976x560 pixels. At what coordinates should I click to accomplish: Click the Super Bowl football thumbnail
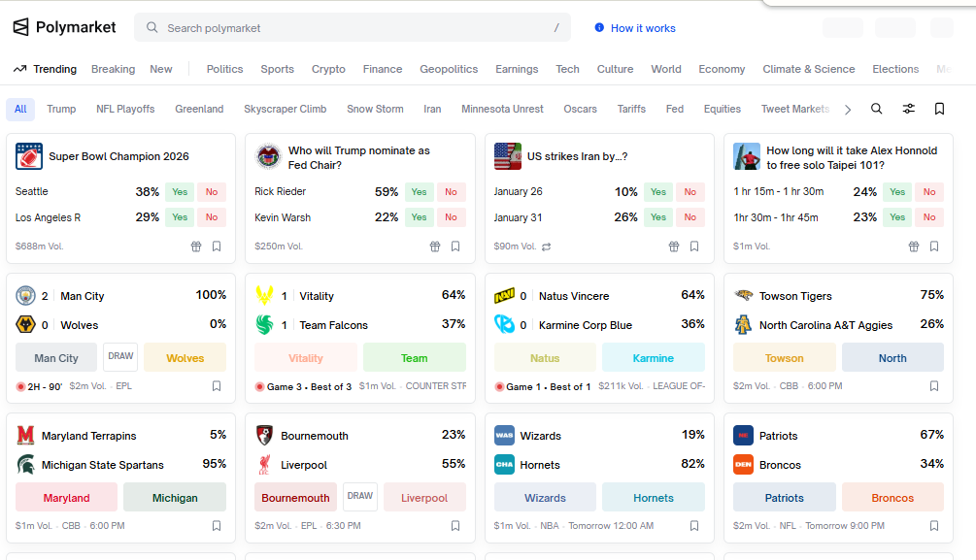tap(28, 156)
